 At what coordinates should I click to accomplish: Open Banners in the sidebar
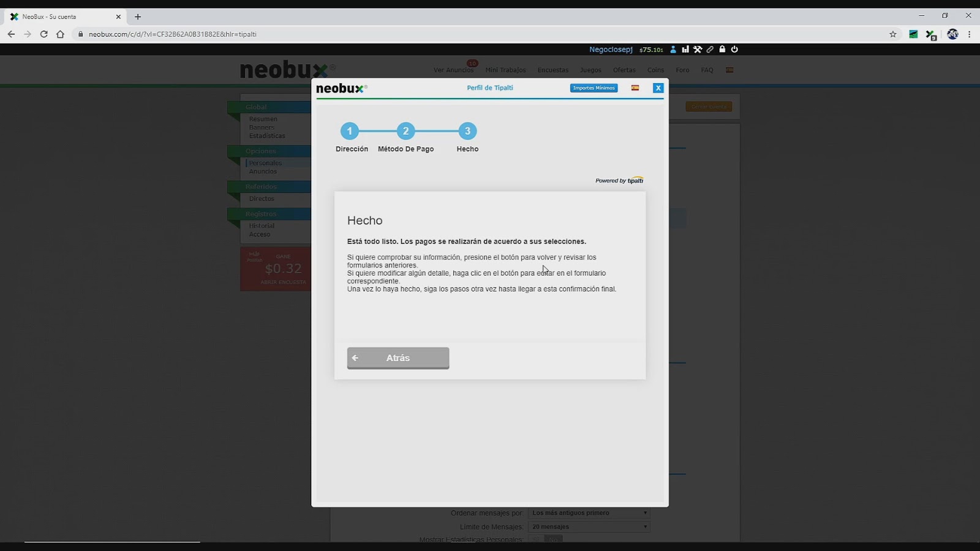pos(262,127)
